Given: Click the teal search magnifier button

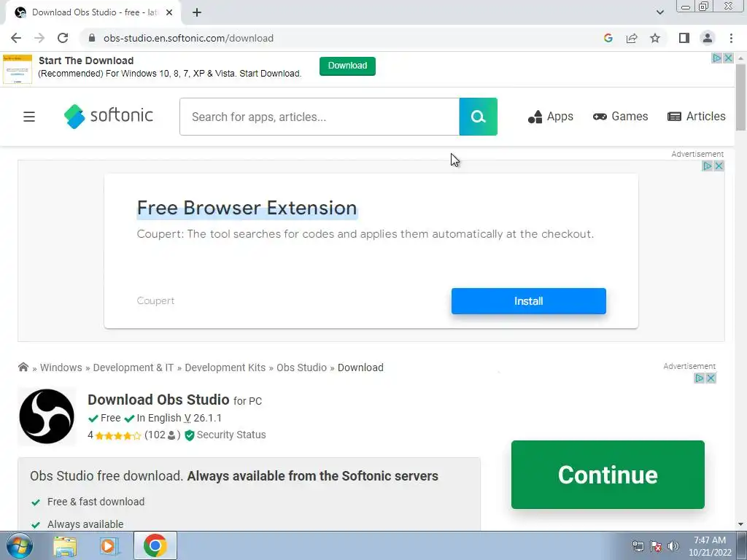Looking at the screenshot, I should (478, 117).
